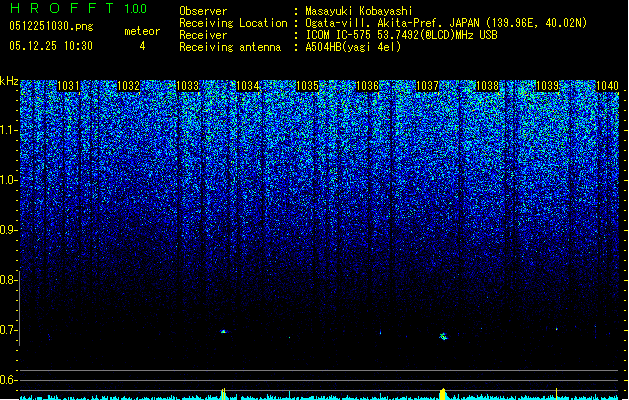The width and height of the screenshot is (629, 400).
Task: Click the HROFFT title text
Action: tap(62, 8)
